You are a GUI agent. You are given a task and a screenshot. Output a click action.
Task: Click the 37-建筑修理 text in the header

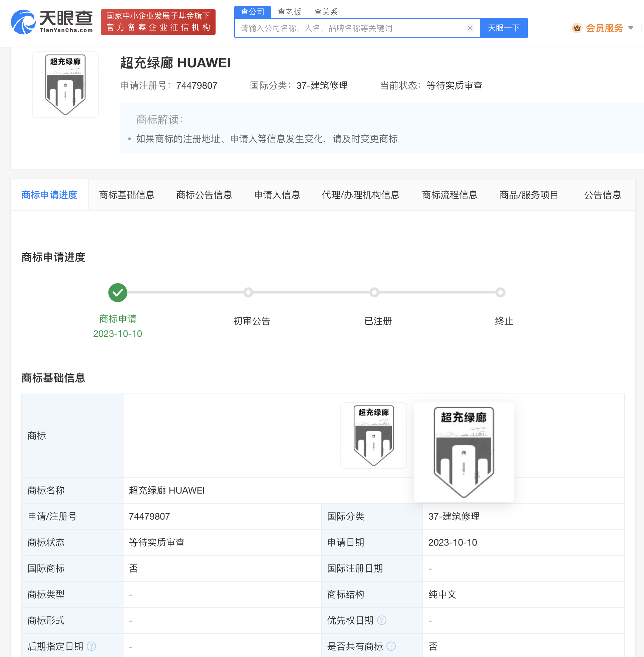click(322, 86)
